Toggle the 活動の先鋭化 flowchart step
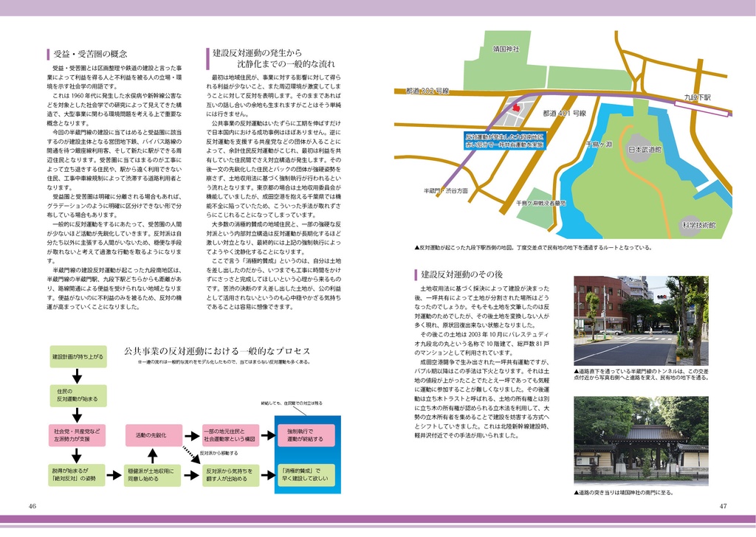 [x=153, y=434]
